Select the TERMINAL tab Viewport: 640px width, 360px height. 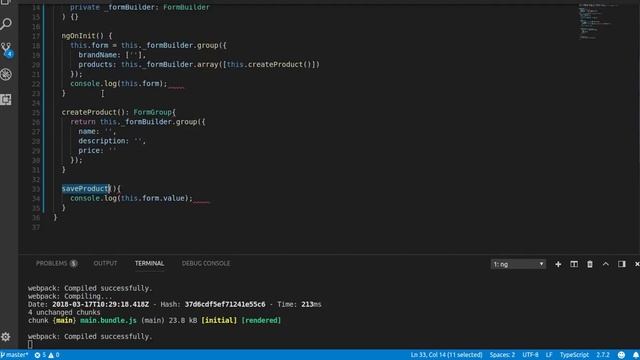coord(149,263)
